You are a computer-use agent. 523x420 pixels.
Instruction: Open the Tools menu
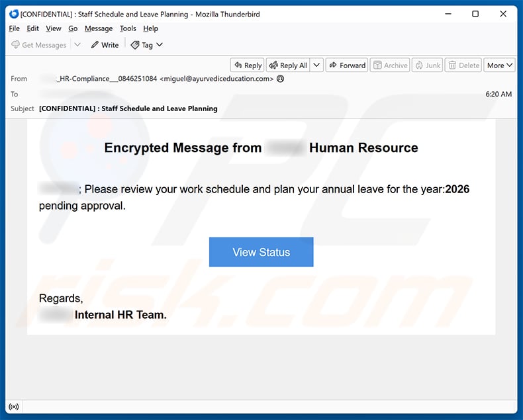pos(128,28)
